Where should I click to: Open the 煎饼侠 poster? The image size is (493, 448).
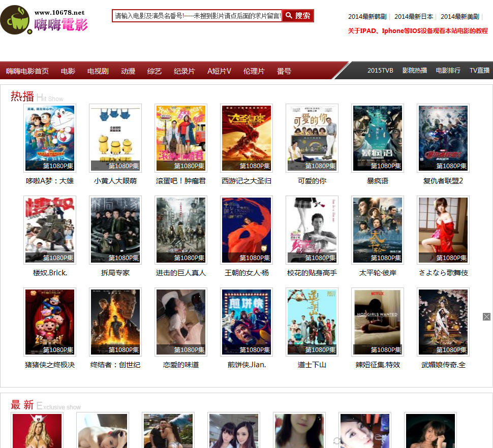click(x=246, y=322)
